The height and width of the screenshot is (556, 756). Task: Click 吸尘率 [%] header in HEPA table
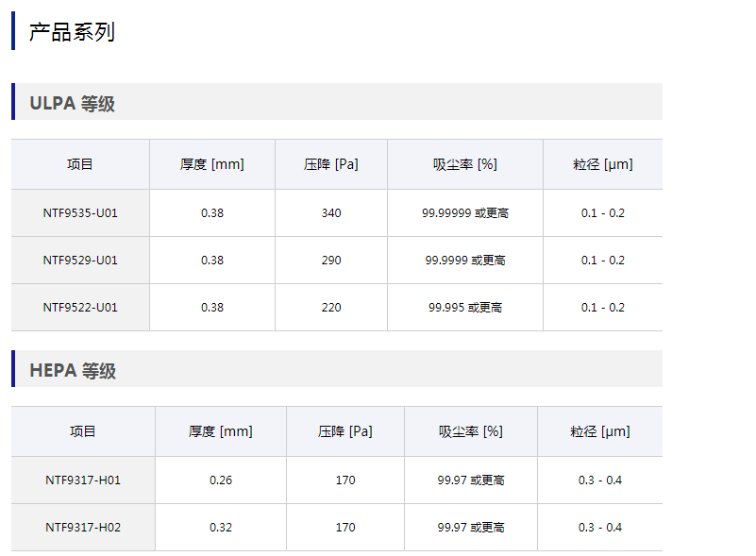pos(471,431)
